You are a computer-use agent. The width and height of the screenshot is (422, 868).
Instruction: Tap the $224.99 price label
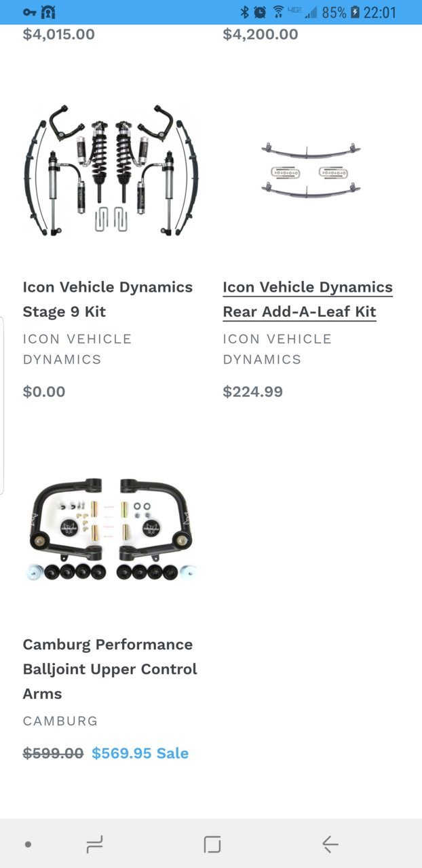253,392
